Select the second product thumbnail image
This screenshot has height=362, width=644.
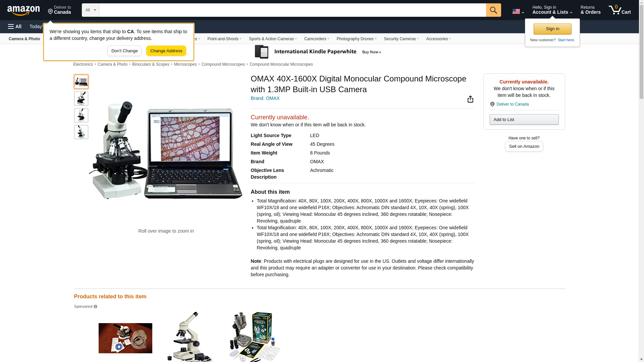(x=81, y=99)
